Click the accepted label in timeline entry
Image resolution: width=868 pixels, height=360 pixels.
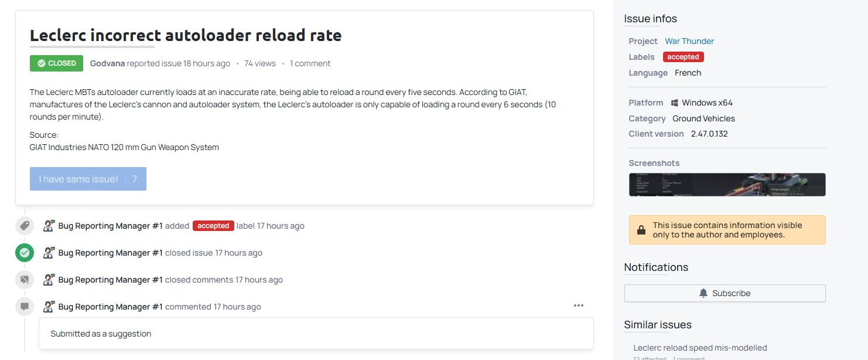[213, 226]
